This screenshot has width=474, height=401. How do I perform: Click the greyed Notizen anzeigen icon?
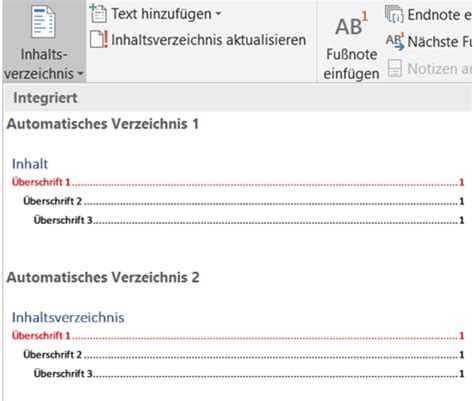395,68
